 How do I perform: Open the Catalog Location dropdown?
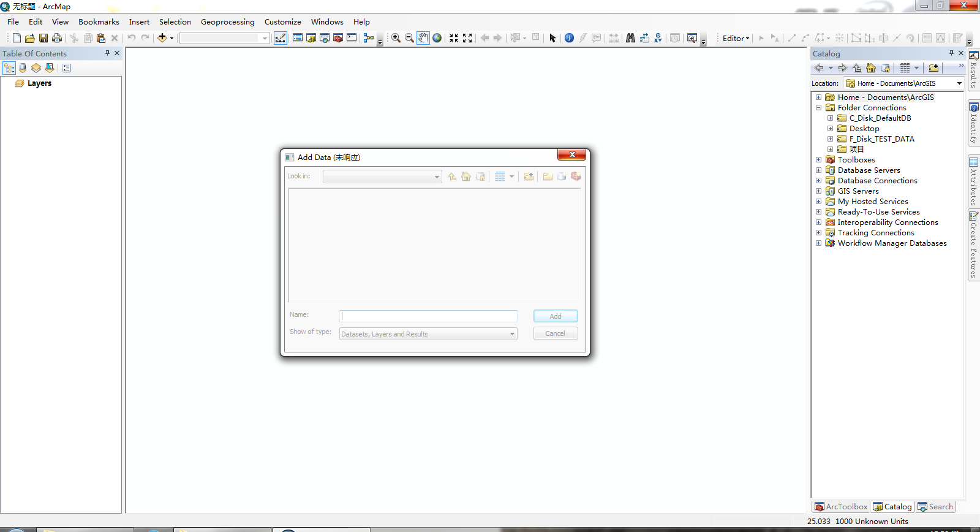click(x=959, y=83)
